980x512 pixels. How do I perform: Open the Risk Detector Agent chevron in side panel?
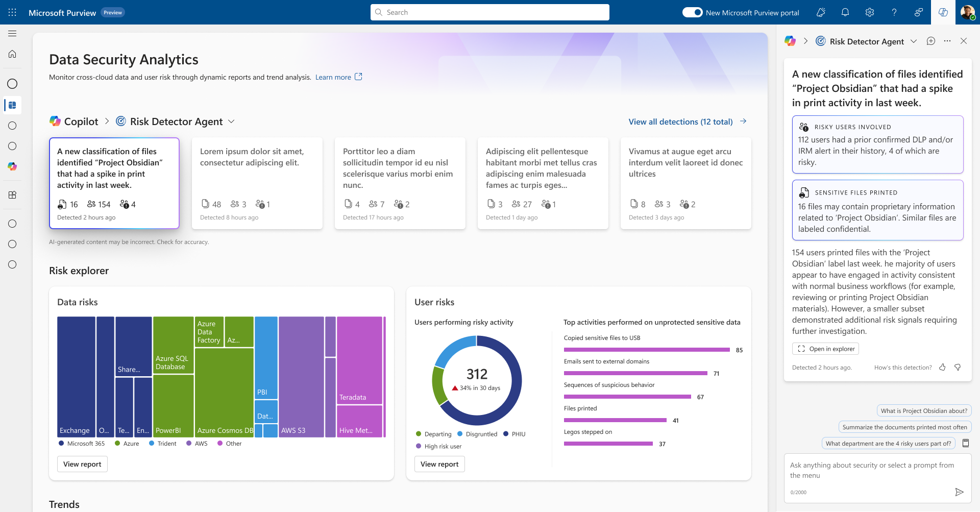click(x=914, y=41)
